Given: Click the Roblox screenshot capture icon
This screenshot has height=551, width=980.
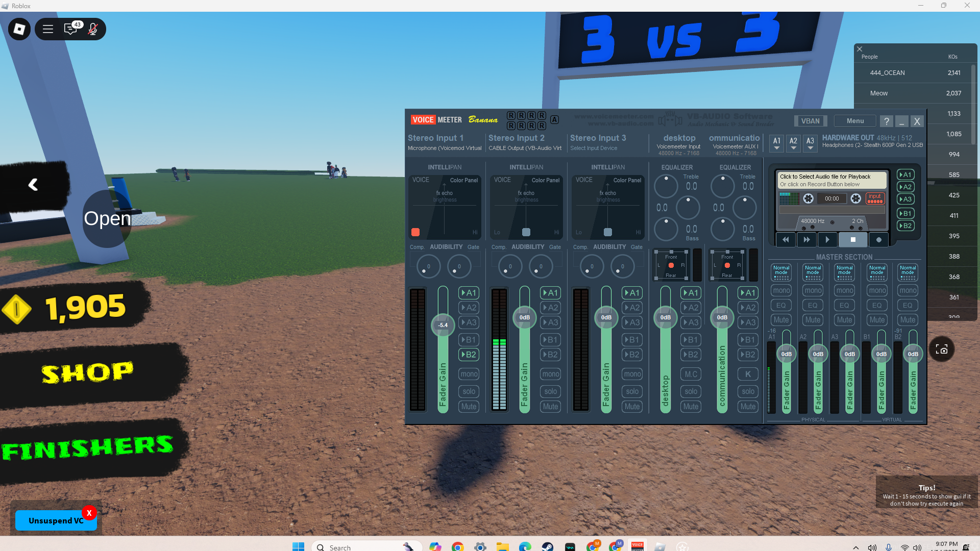Looking at the screenshot, I should (x=941, y=349).
